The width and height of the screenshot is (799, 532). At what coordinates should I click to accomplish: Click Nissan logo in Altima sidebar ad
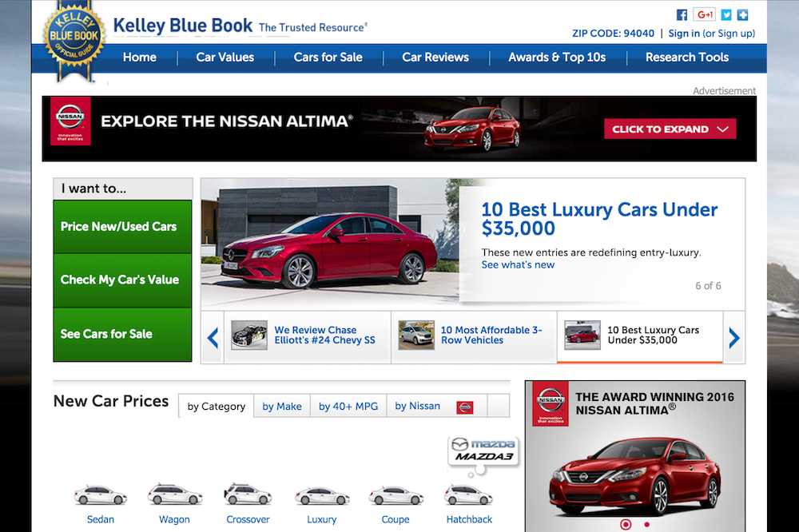(x=551, y=403)
